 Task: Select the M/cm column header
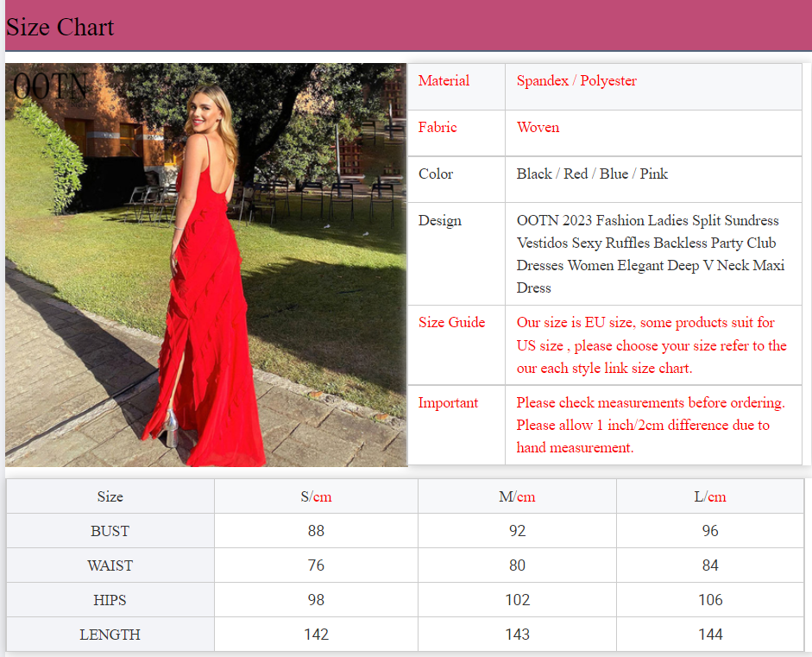(517, 496)
